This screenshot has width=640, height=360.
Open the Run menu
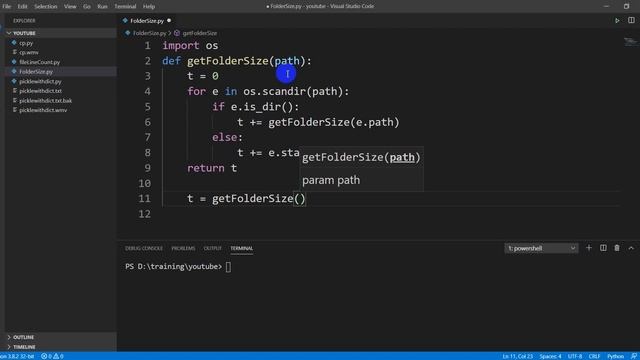coord(102,6)
